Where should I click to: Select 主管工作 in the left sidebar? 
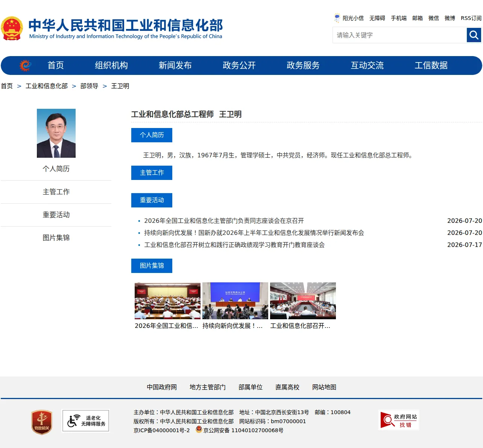[56, 192]
